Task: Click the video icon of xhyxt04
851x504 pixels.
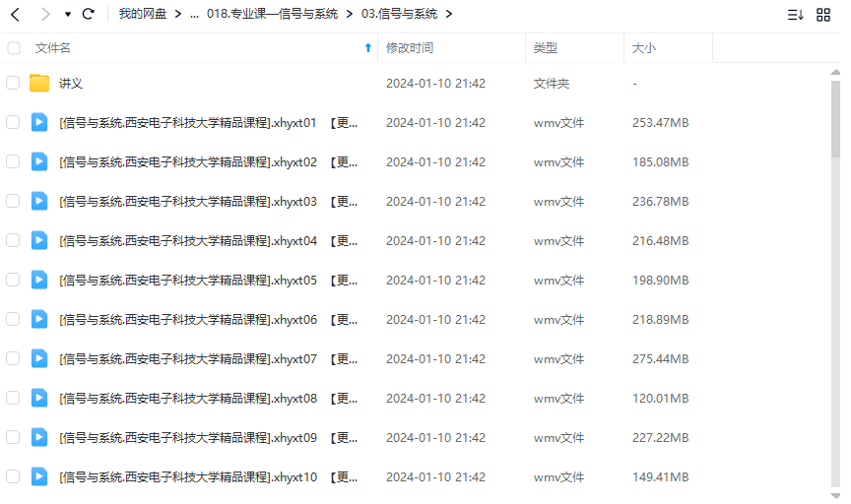Action: (39, 240)
